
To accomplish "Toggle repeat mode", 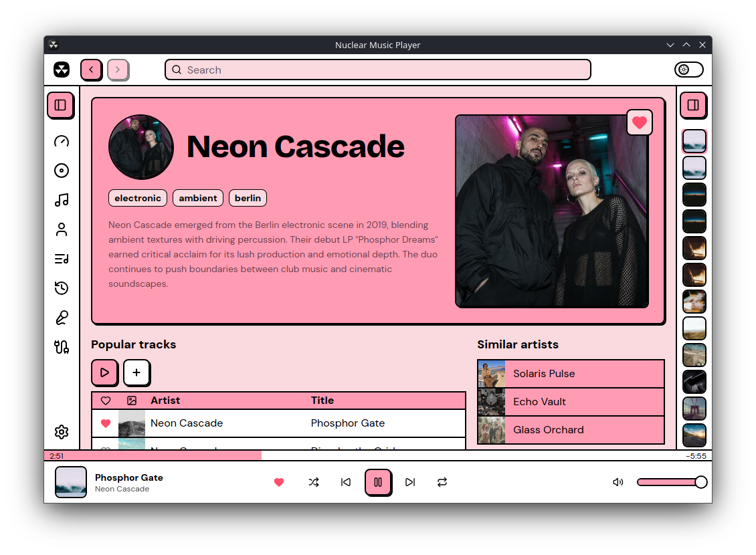I will click(x=442, y=482).
